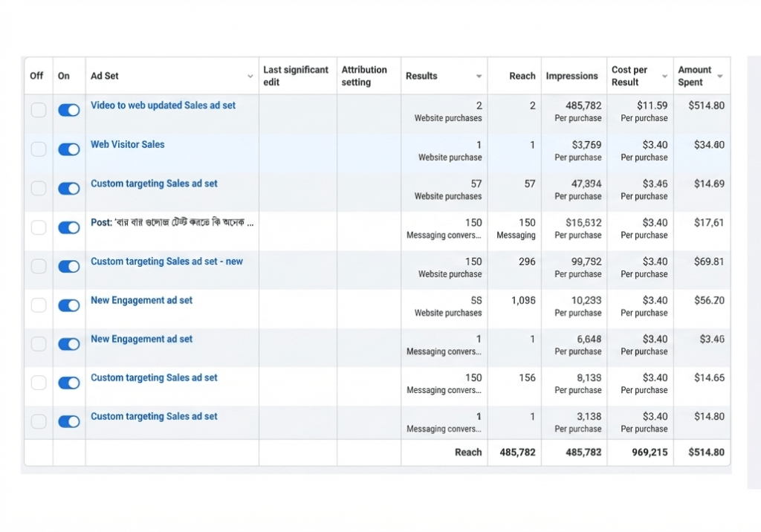Click the 8,138 impressions value
761x532 pixels.
pyautogui.click(x=589, y=377)
